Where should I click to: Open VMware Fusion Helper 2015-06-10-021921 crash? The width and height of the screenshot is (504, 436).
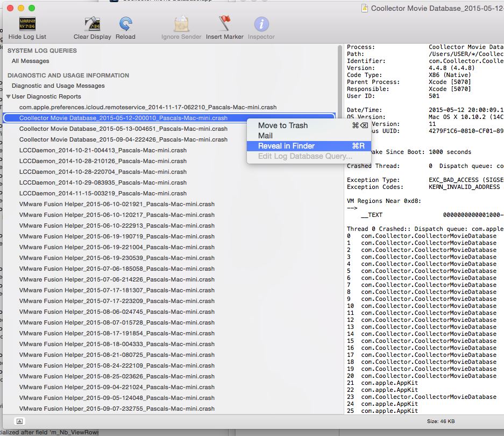117,205
